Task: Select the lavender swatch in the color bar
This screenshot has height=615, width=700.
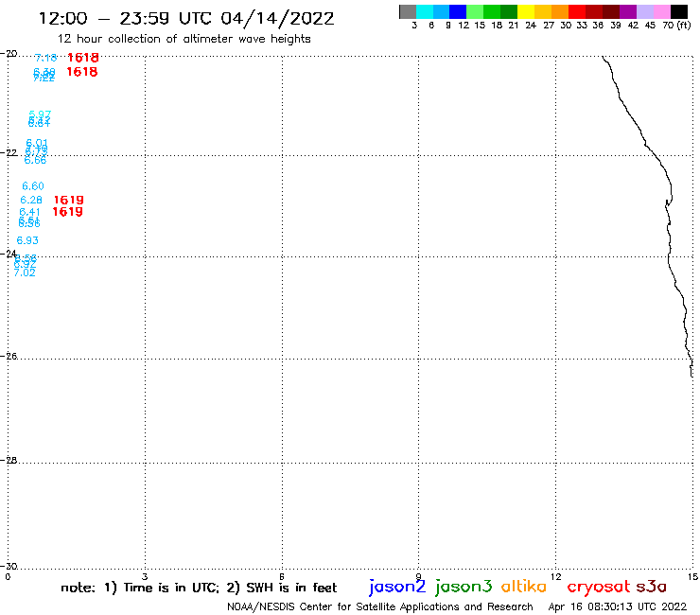Action: coord(644,11)
